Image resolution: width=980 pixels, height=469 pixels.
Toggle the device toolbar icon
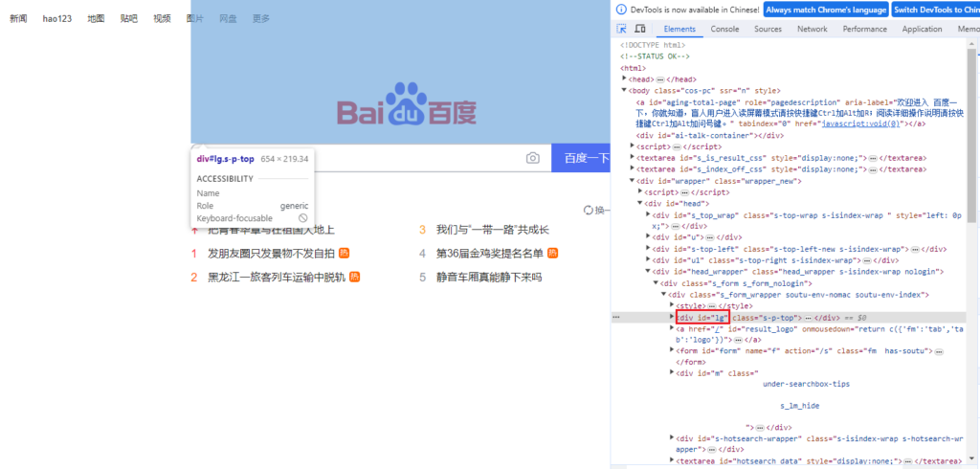[x=640, y=30]
